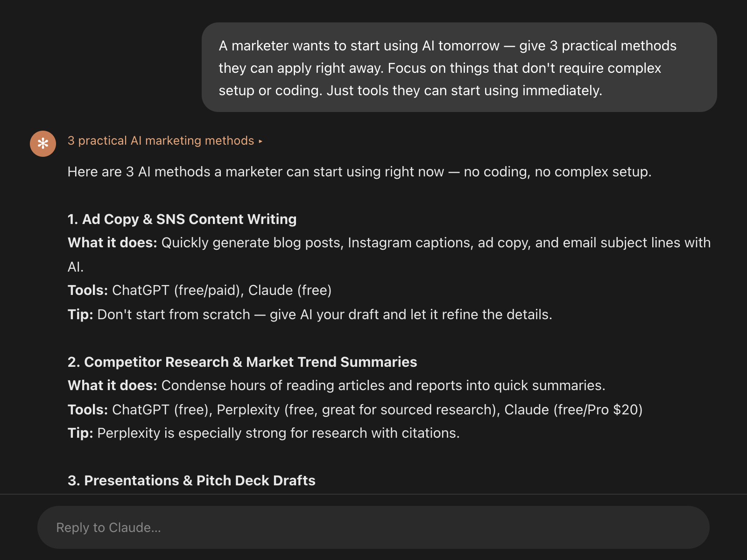Click the "2. Competitor Research & Market Trend Summaries" heading
Image resolution: width=747 pixels, height=560 pixels.
242,362
